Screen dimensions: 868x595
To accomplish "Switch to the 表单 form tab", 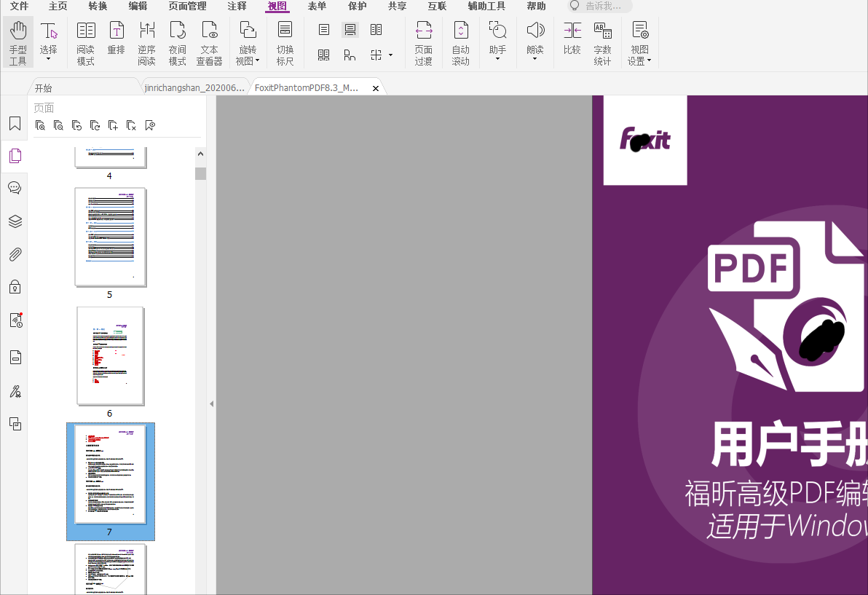I will [317, 6].
